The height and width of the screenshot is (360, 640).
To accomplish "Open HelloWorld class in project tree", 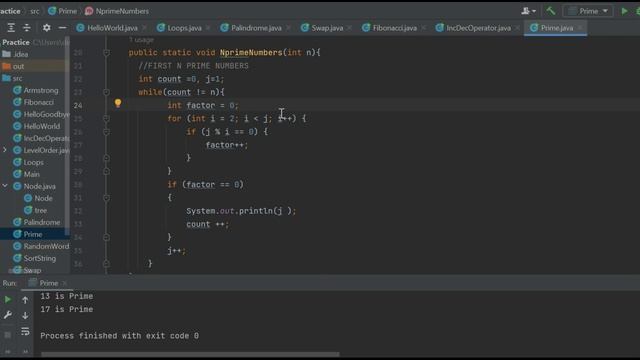I will pyautogui.click(x=37, y=126).
